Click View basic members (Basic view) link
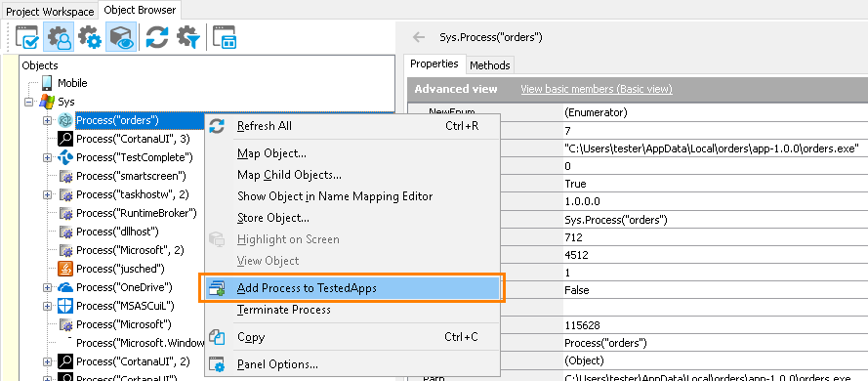The width and height of the screenshot is (868, 381). (x=597, y=89)
